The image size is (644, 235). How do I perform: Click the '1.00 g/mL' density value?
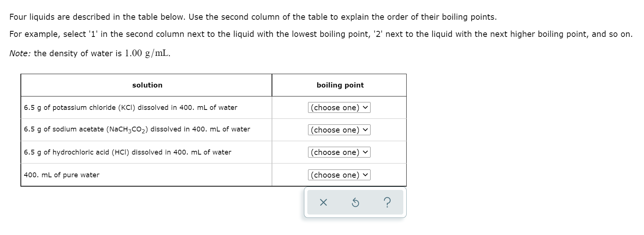(x=148, y=53)
